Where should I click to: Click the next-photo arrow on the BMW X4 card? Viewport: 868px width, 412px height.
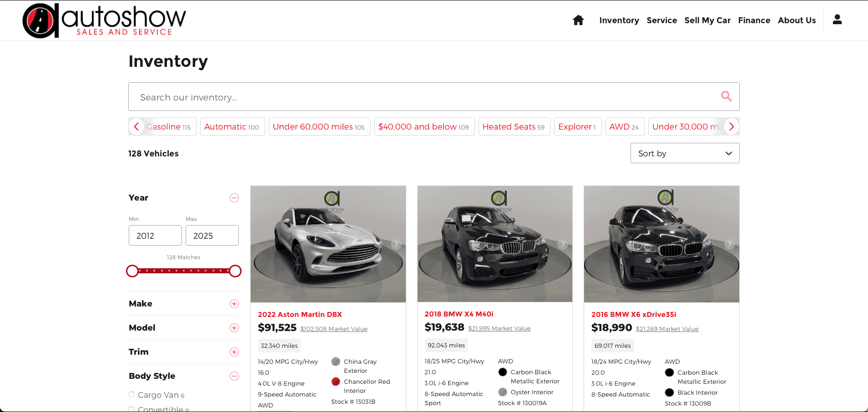[x=562, y=244]
